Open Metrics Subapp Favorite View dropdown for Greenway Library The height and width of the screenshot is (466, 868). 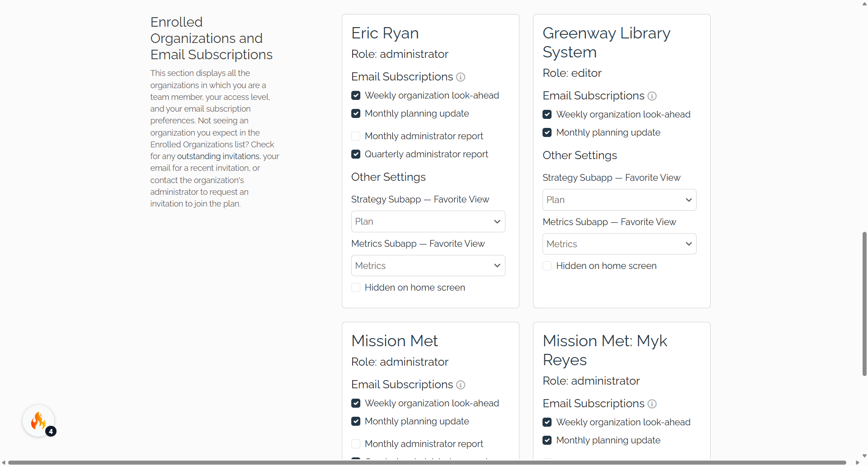619,244
